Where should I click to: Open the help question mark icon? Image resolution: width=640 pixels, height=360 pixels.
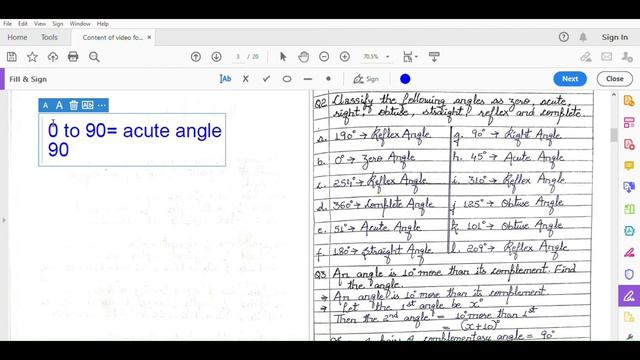tap(564, 37)
